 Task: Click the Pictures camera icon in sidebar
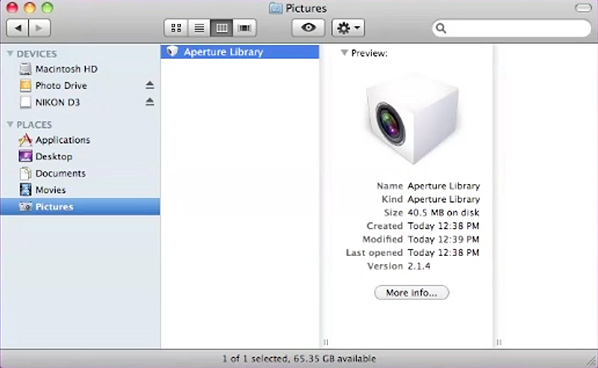pyautogui.click(x=25, y=207)
